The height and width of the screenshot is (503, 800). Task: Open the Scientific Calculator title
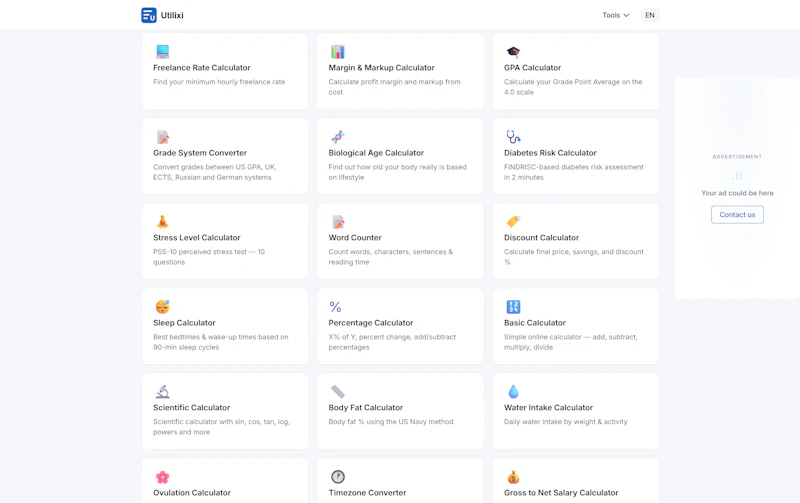pyautogui.click(x=191, y=408)
